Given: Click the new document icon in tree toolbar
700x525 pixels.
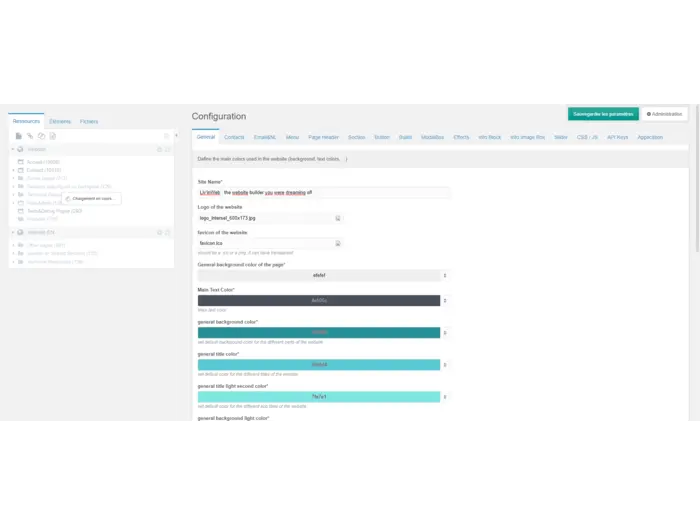Looking at the screenshot, I should tap(18, 135).
